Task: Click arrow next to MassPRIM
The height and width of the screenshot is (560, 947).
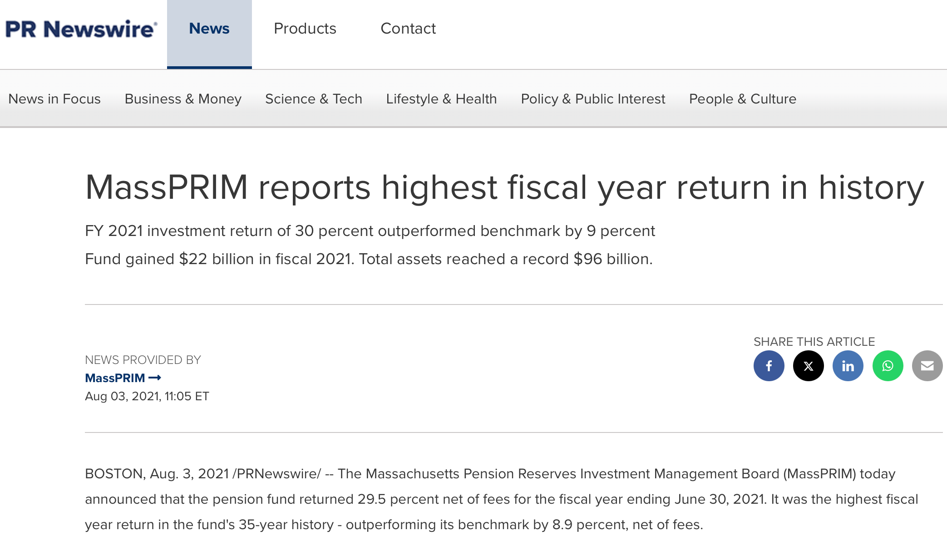Action: pyautogui.click(x=155, y=378)
